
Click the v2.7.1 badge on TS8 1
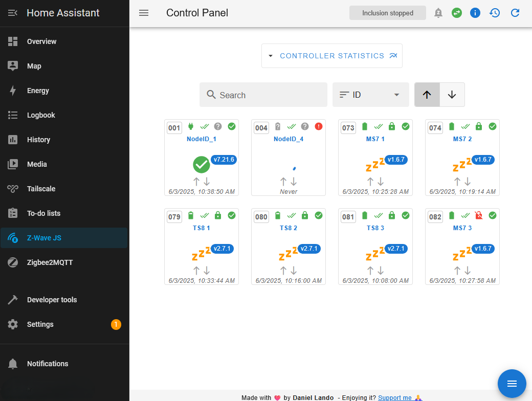pyautogui.click(x=222, y=249)
